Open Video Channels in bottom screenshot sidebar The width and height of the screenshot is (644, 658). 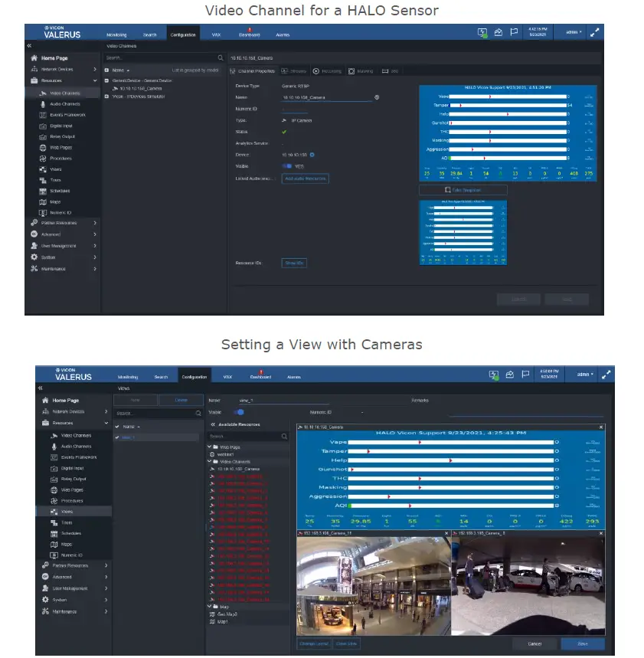76,435
